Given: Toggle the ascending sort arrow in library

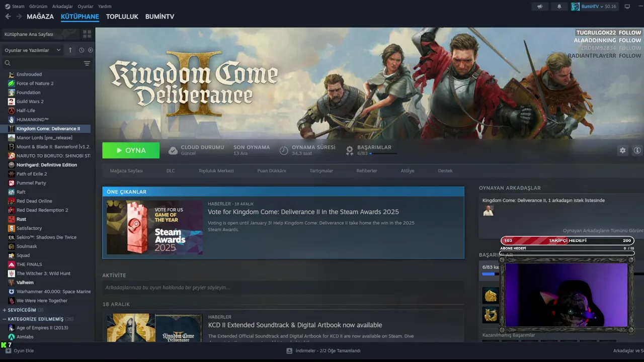Looking at the screenshot, I should click(x=70, y=50).
